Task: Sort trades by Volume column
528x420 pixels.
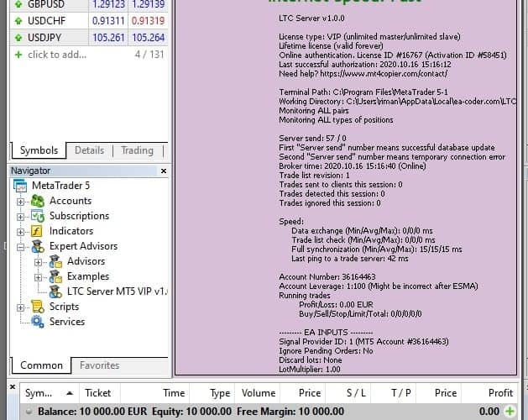Action: 258,393
